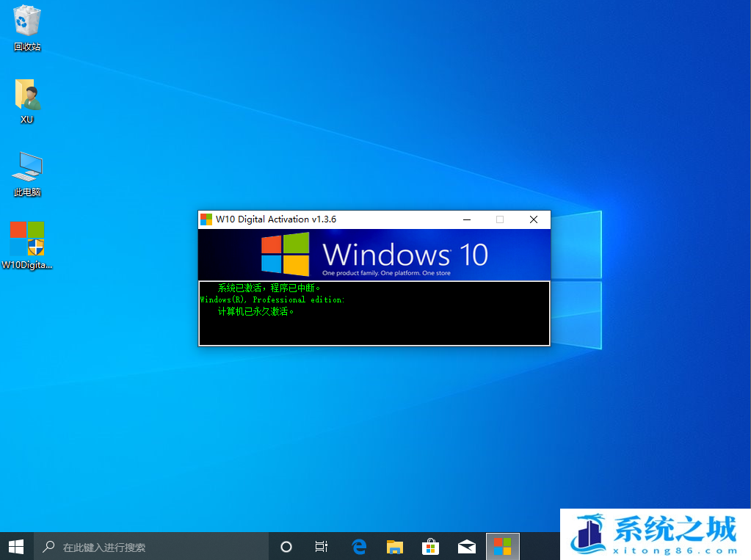Click the taskbar search box
Screen dimensions: 751x560
[x=151, y=547]
